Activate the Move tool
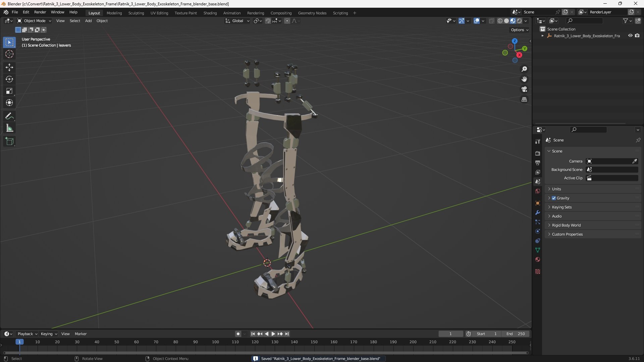The image size is (644, 362). pos(9,67)
